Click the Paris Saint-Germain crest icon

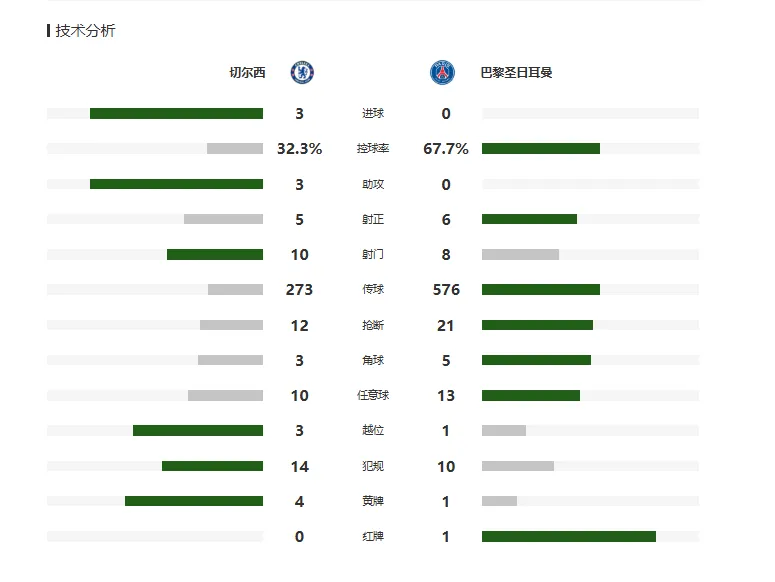(442, 73)
